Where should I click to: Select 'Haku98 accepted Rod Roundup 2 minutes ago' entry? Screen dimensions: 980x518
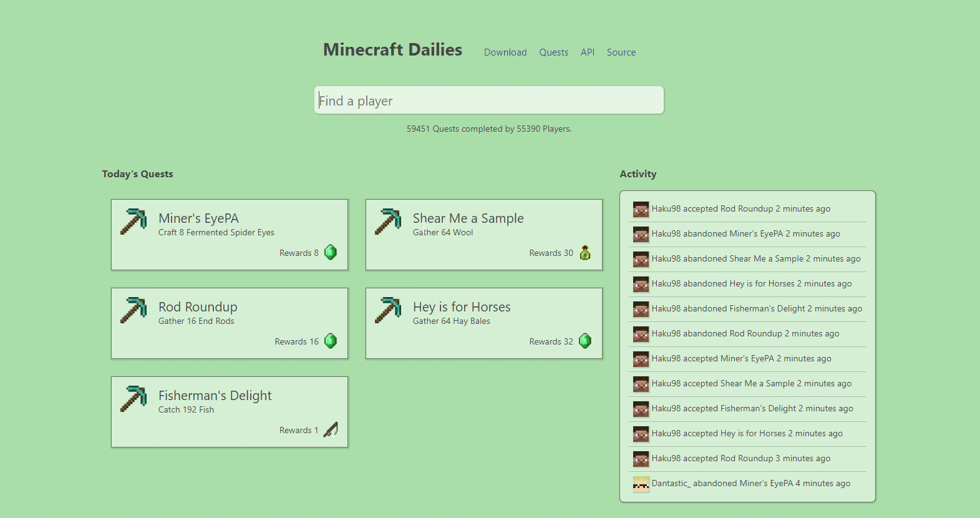click(748, 209)
